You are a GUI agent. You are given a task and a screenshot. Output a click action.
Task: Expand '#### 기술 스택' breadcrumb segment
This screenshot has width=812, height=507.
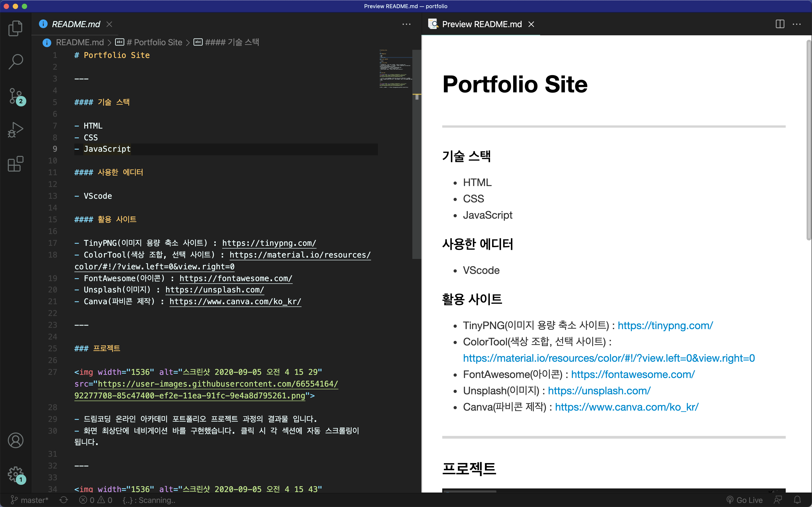pyautogui.click(x=232, y=42)
